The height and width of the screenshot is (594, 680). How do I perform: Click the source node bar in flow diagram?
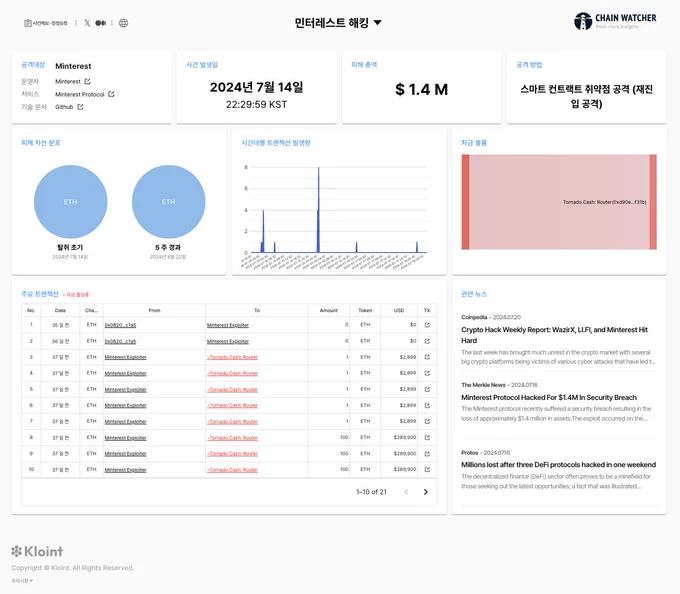[x=465, y=202]
